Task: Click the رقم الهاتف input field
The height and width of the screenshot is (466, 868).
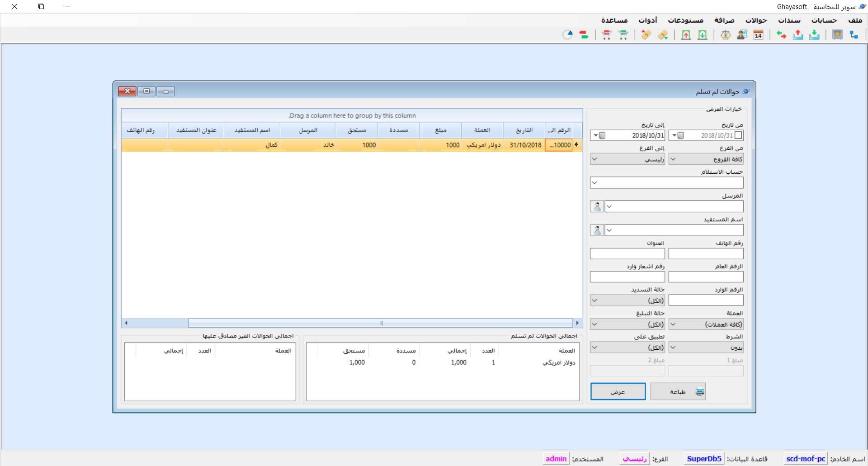Action: tap(706, 254)
